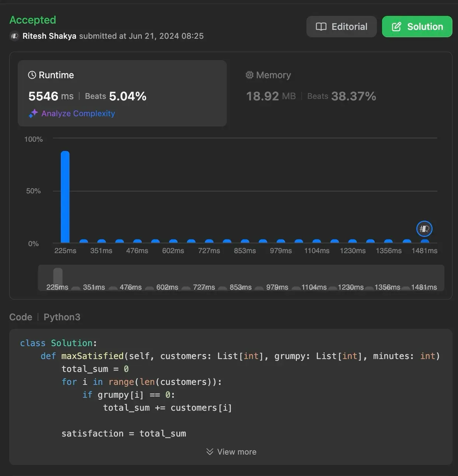Click the chip icon beside Memory
This screenshot has height=476, width=458.
250,75
